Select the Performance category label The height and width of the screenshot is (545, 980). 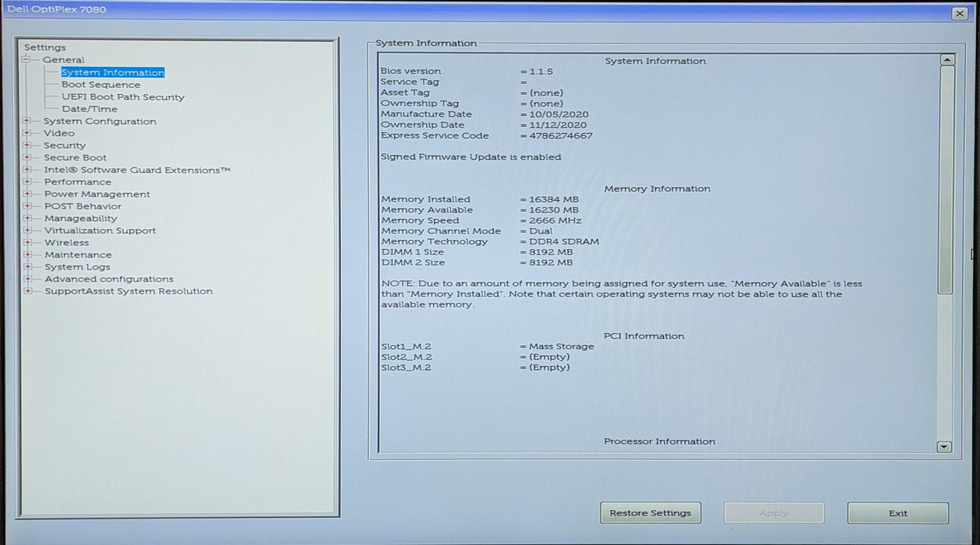coord(78,182)
